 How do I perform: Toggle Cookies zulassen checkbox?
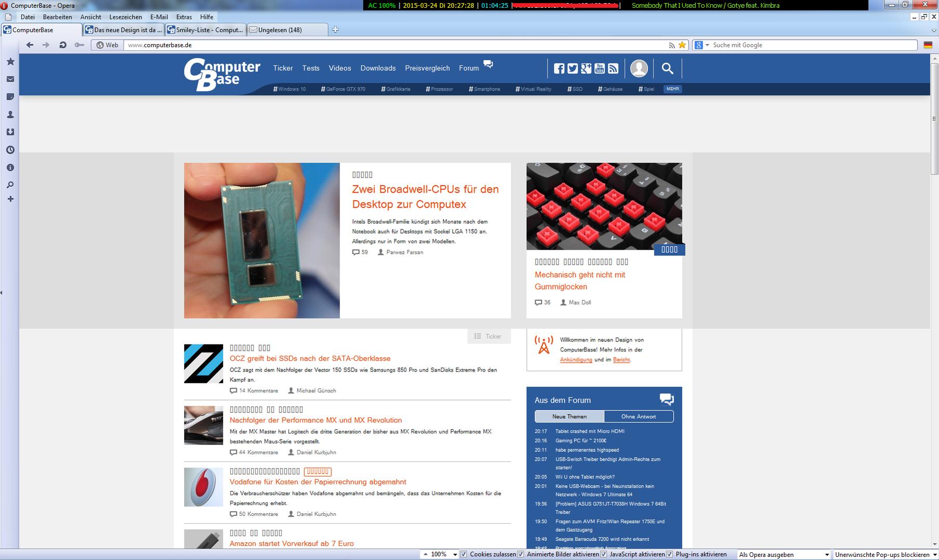(464, 554)
